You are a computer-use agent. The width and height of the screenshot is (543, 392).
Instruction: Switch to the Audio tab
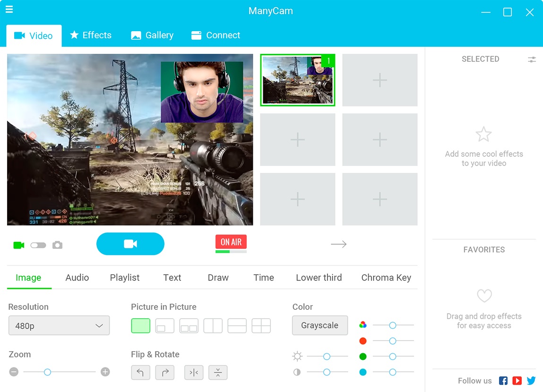(x=77, y=278)
